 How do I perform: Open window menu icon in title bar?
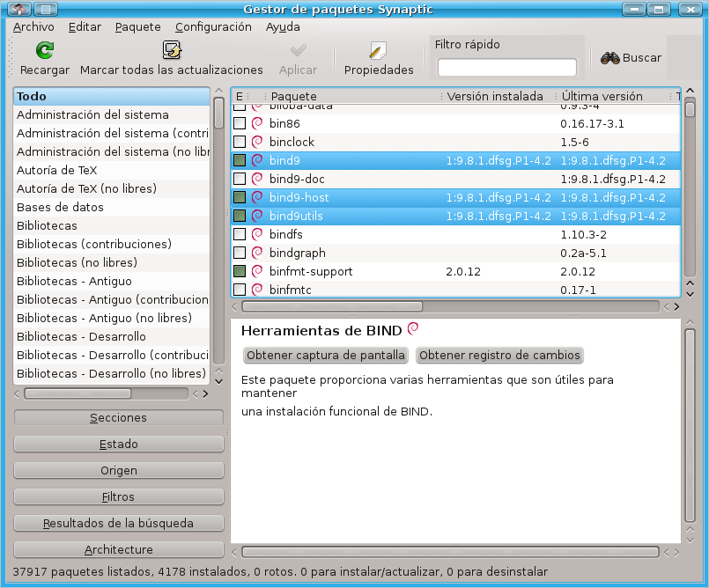pyautogui.click(x=19, y=9)
